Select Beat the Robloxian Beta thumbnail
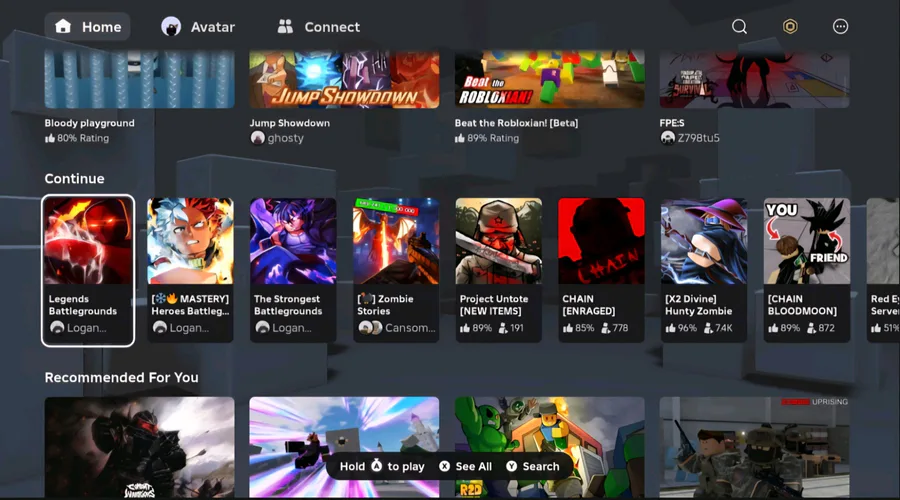The width and height of the screenshot is (900, 500). point(550,79)
